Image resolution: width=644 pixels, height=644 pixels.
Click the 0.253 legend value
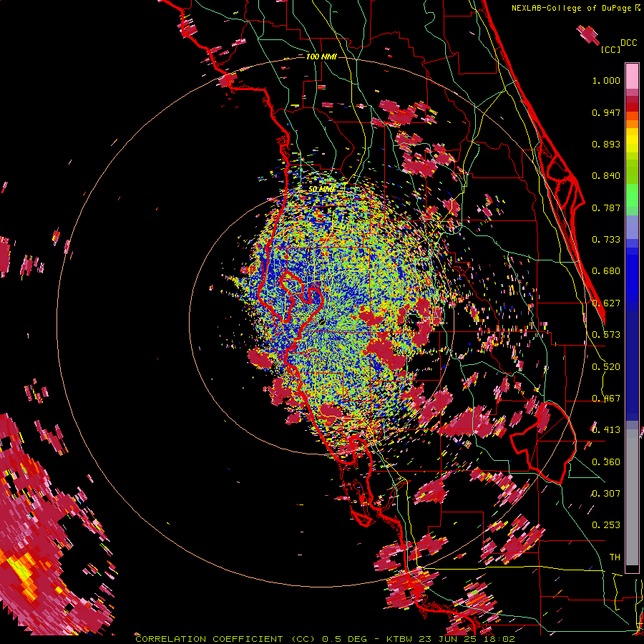click(606, 525)
